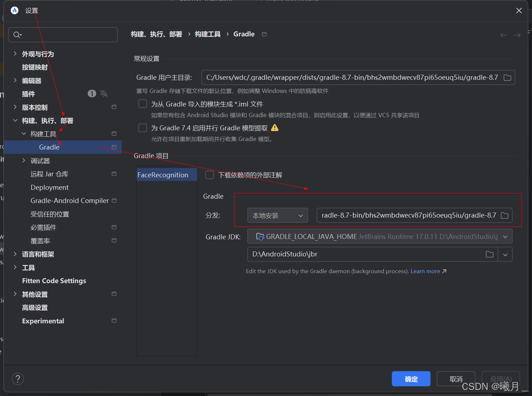
Task: Enable 为从 Gradle 导入的模块生成 *.iml 文件
Action: 142,104
